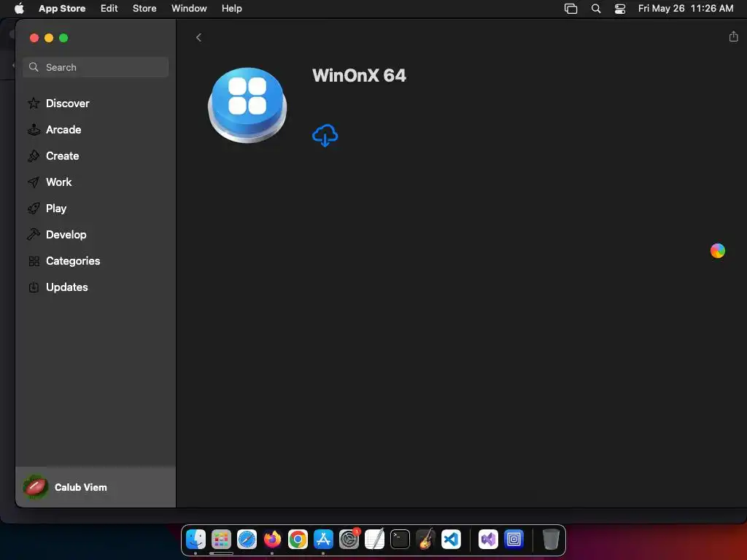Viewport: 747px width, 560px height.
Task: Launch Visual Studio Code from the Dock
Action: tap(451, 539)
